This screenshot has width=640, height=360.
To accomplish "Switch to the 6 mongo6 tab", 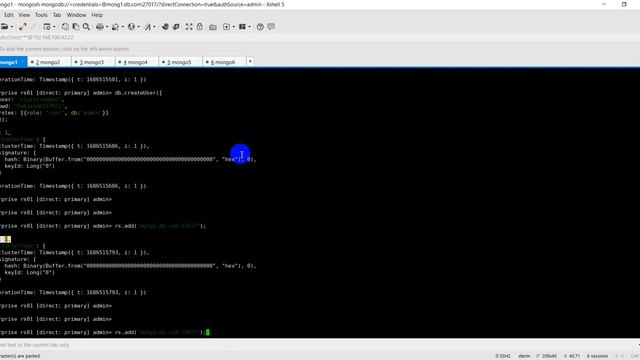I will [x=223, y=62].
